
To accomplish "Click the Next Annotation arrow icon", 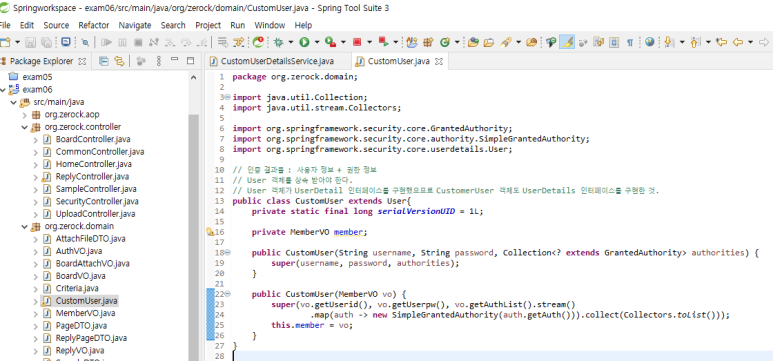I will 669,42.
